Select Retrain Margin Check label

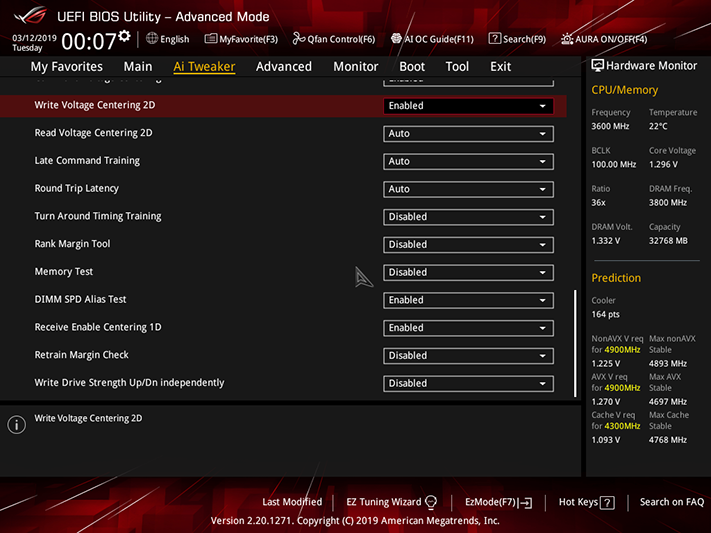tap(82, 355)
